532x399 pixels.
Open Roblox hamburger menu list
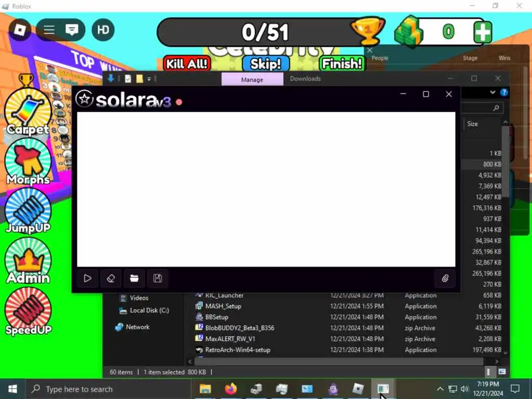(49, 30)
